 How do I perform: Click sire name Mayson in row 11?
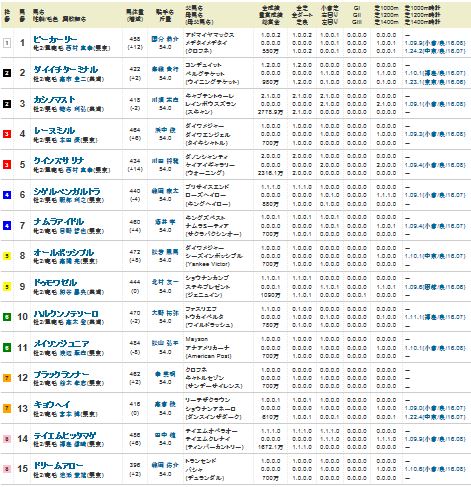click(197, 339)
